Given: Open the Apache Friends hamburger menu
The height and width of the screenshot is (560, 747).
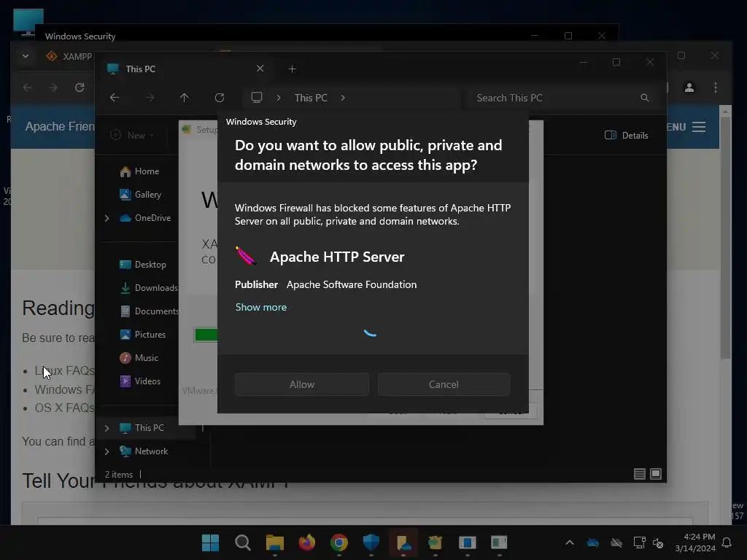Looking at the screenshot, I should [x=699, y=127].
